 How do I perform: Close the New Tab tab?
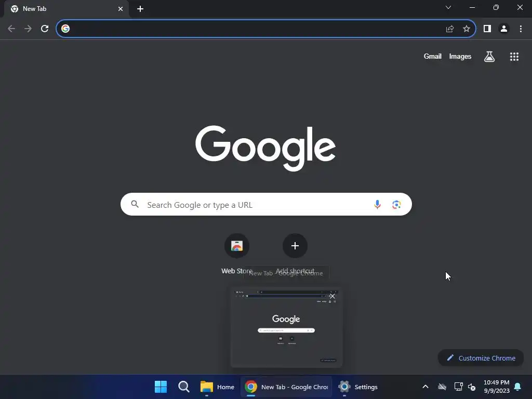121,9
